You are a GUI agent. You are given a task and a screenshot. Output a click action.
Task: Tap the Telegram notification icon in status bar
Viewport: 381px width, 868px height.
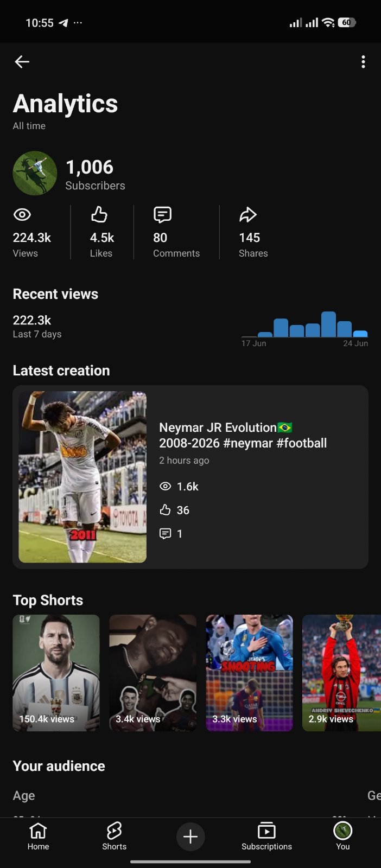click(63, 23)
